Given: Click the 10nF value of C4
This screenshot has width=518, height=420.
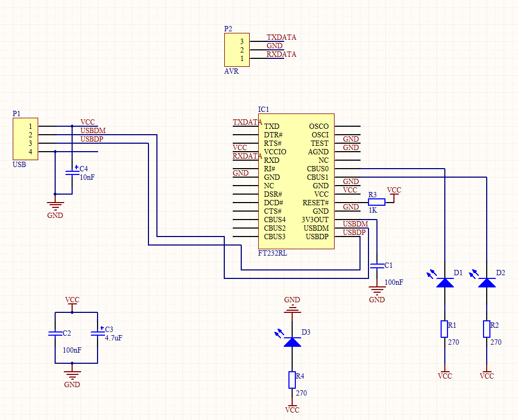Looking at the screenshot, I should 87,177.
